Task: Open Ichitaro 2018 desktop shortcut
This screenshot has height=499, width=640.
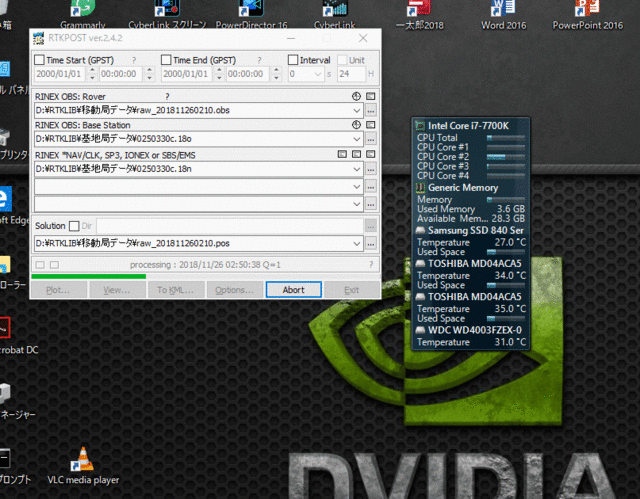Action: click(x=419, y=15)
